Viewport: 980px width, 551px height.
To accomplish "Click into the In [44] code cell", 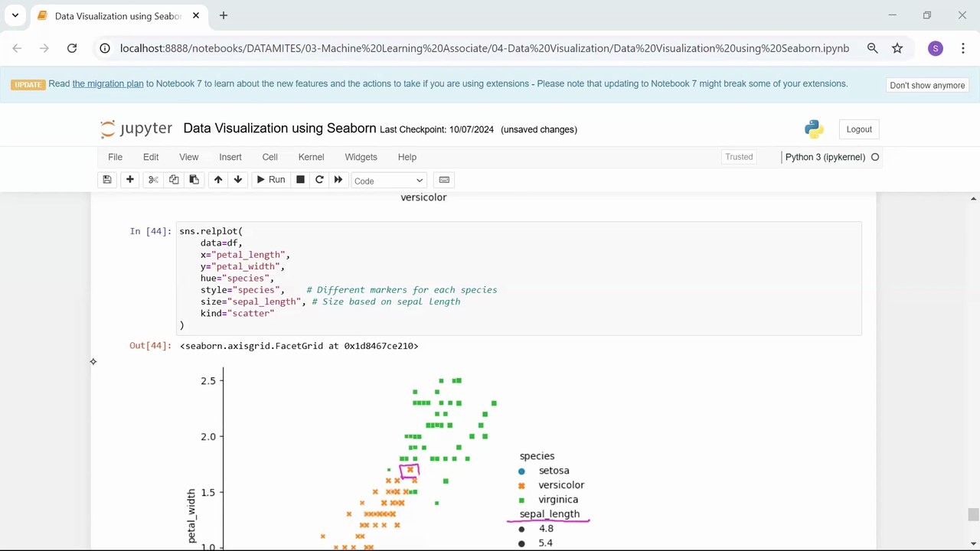I will point(519,279).
